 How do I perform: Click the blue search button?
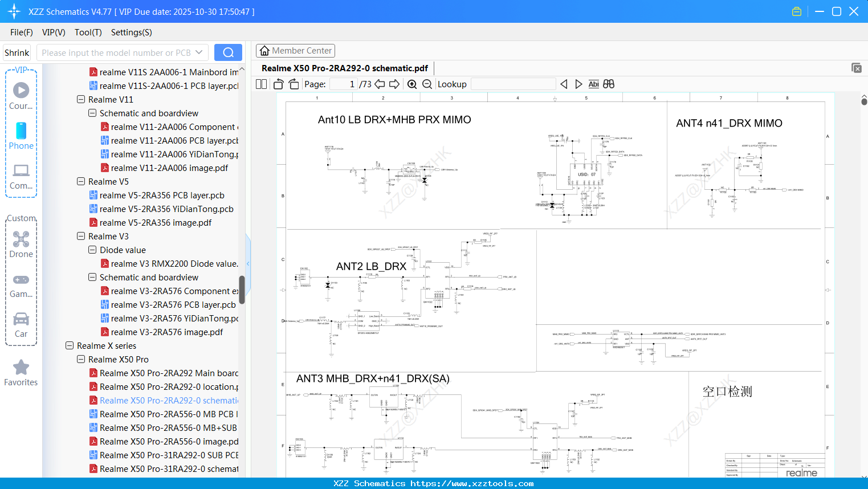click(228, 52)
